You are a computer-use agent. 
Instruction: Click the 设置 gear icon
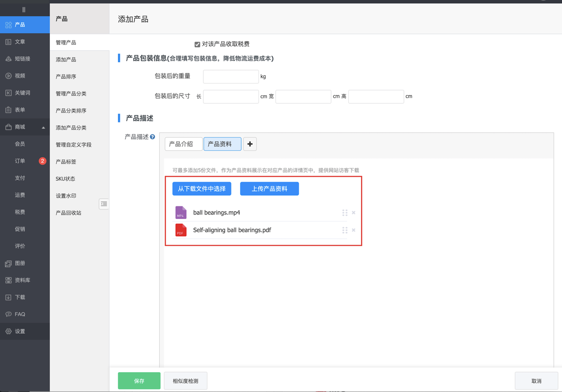tap(8, 331)
